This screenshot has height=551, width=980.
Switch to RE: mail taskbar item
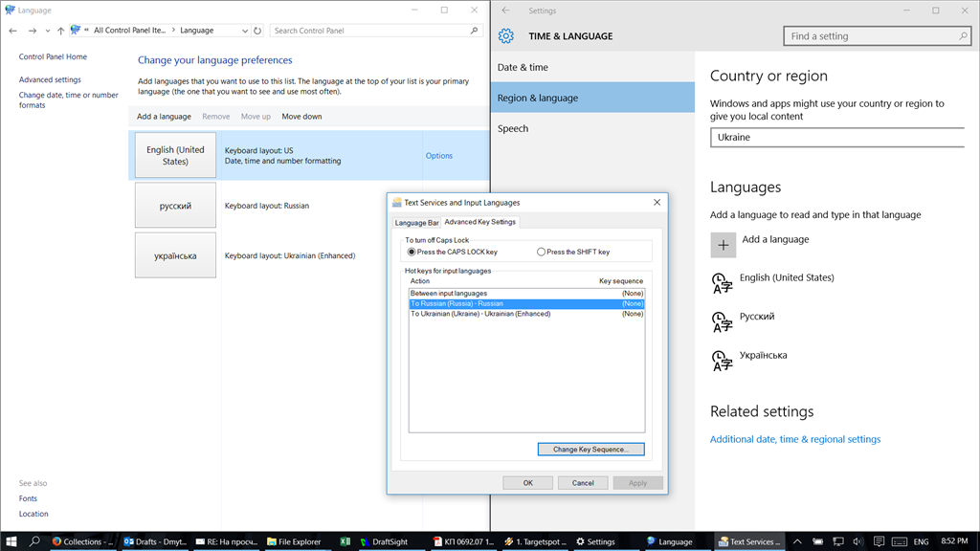[x=227, y=541]
